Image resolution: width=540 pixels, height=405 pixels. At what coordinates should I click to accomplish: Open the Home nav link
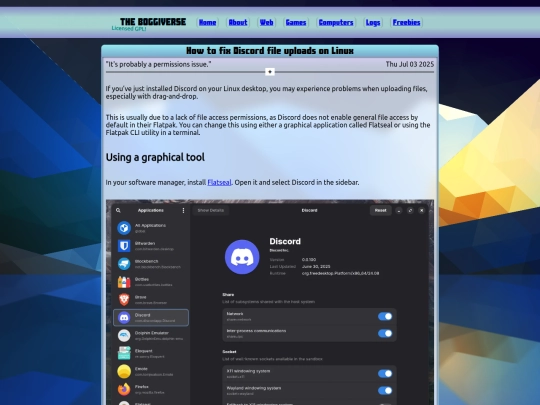(x=207, y=22)
